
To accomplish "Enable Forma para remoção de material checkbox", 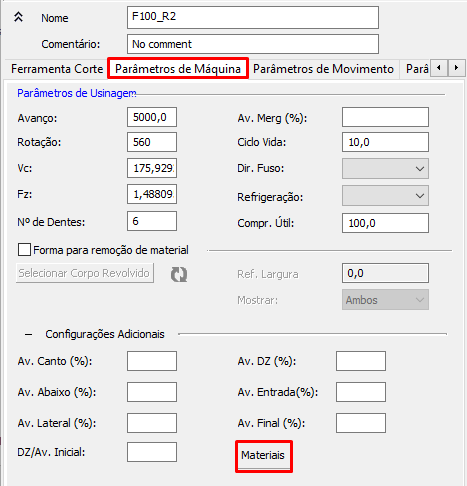I will click(24, 250).
